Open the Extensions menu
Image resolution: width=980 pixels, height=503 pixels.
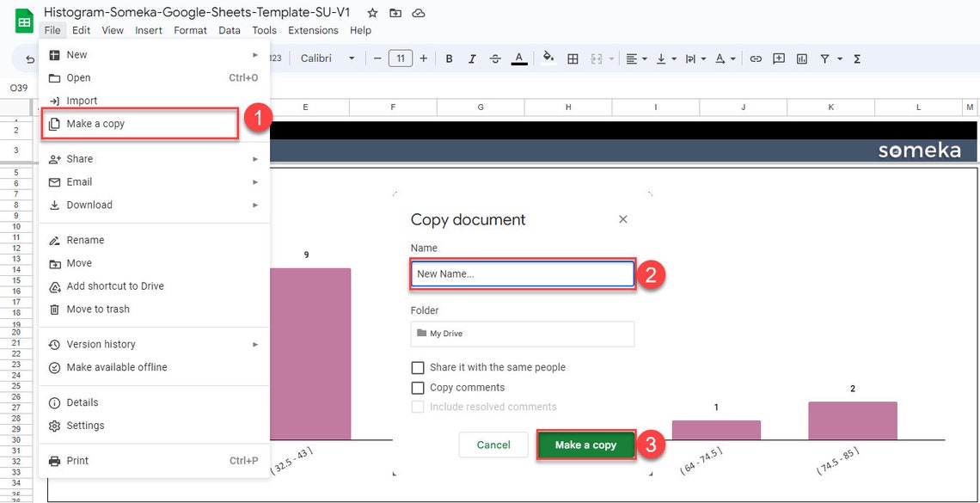313,29
